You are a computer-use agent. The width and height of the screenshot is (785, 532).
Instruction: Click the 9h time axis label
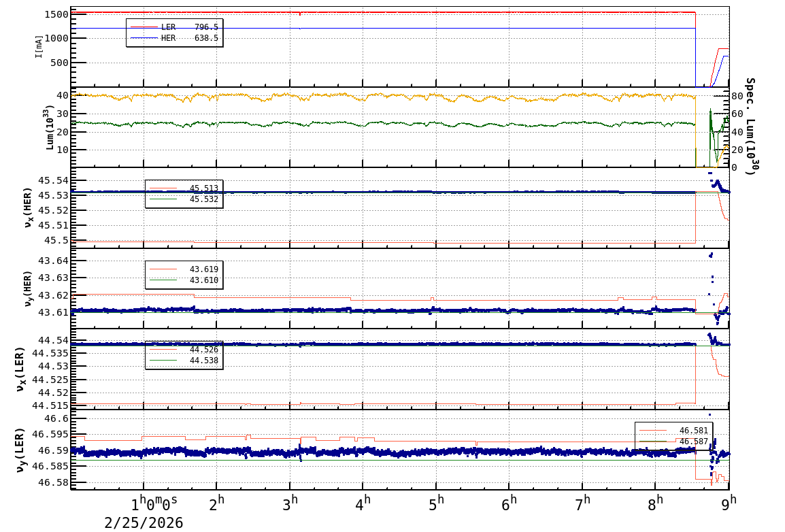[x=729, y=503]
